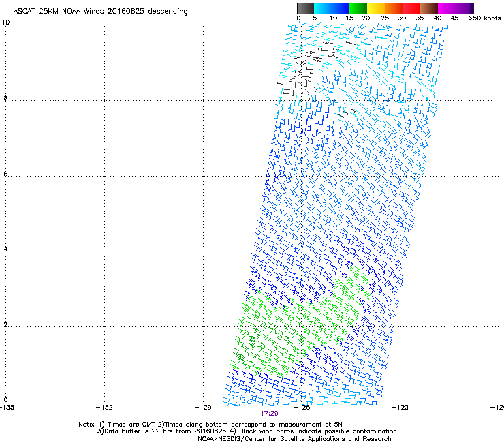Click the brown 35-40 knots color swatch
The image size is (504, 443).
click(x=429, y=8)
